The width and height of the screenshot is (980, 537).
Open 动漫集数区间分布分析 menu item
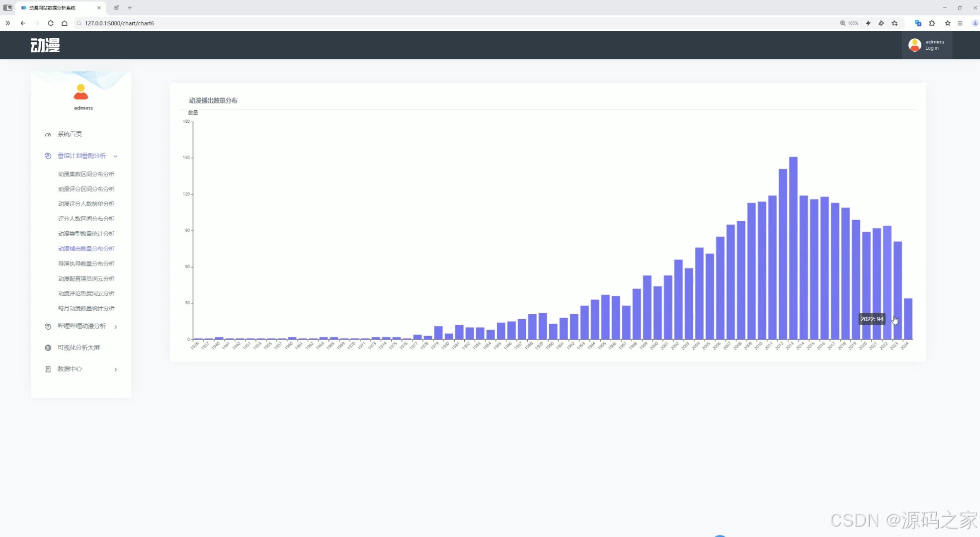[x=86, y=174]
